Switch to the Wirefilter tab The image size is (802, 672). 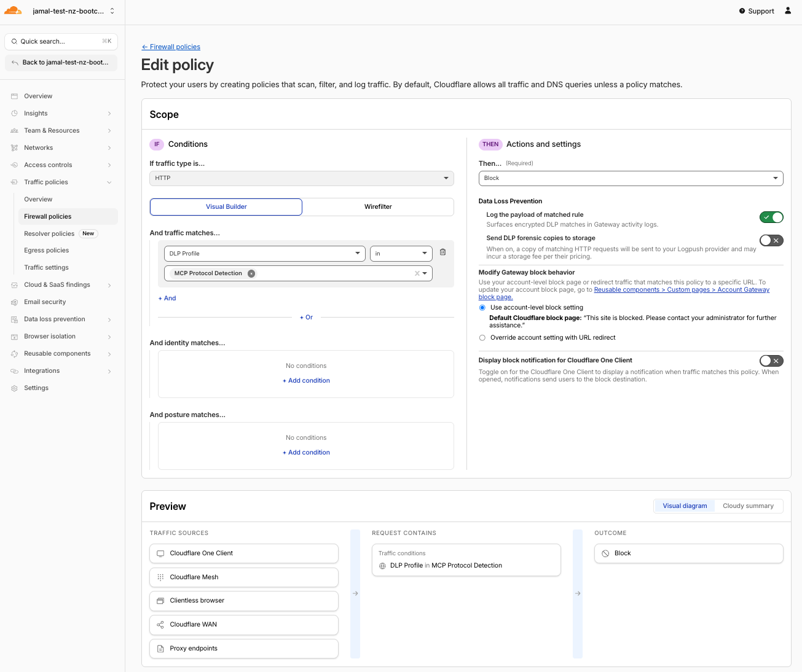coord(378,207)
